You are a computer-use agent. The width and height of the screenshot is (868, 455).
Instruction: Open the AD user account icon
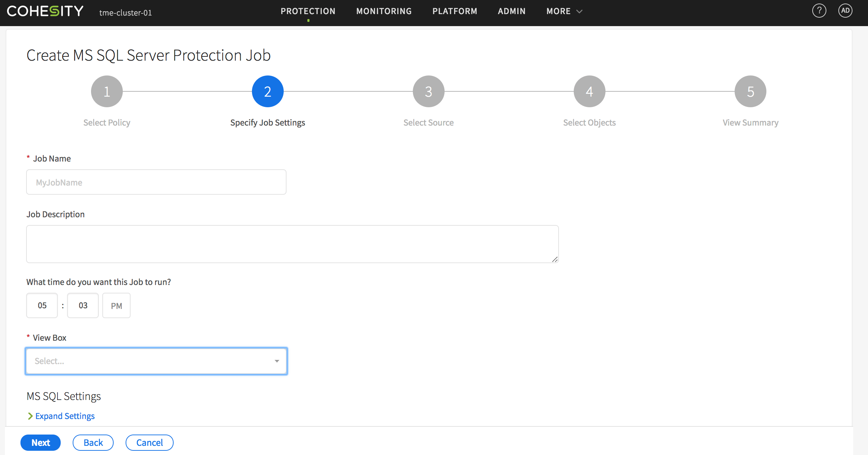(845, 11)
